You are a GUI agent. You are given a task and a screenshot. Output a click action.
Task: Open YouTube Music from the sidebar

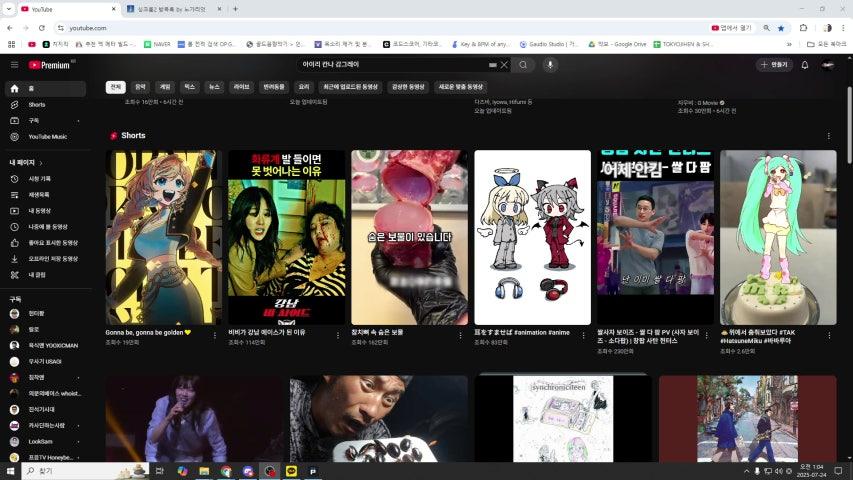46,137
